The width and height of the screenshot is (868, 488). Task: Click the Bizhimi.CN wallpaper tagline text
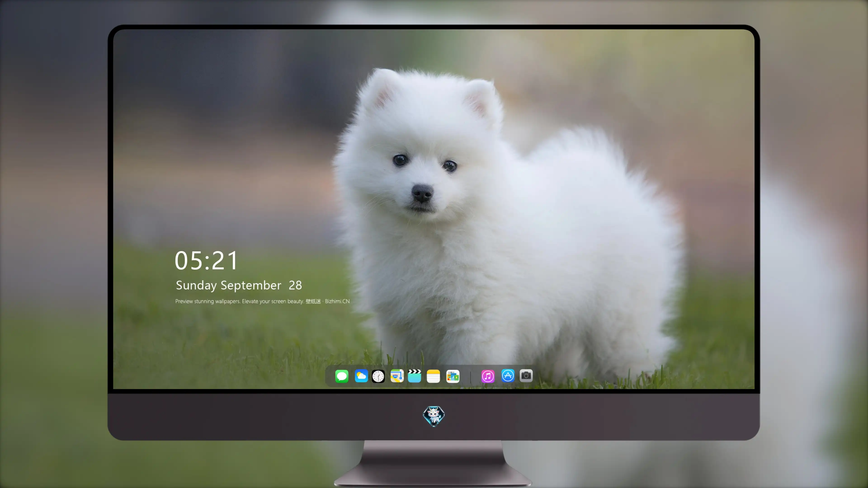point(262,301)
